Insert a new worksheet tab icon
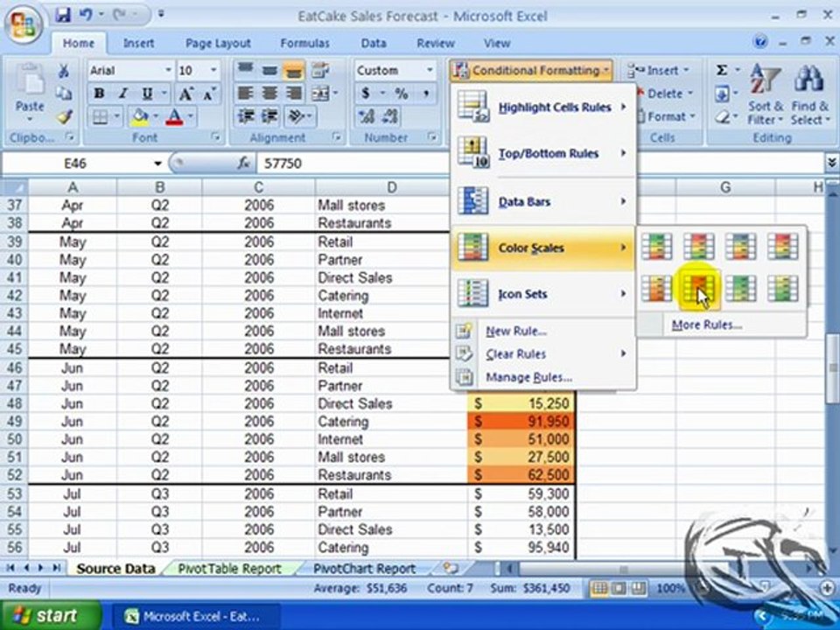 [451, 569]
